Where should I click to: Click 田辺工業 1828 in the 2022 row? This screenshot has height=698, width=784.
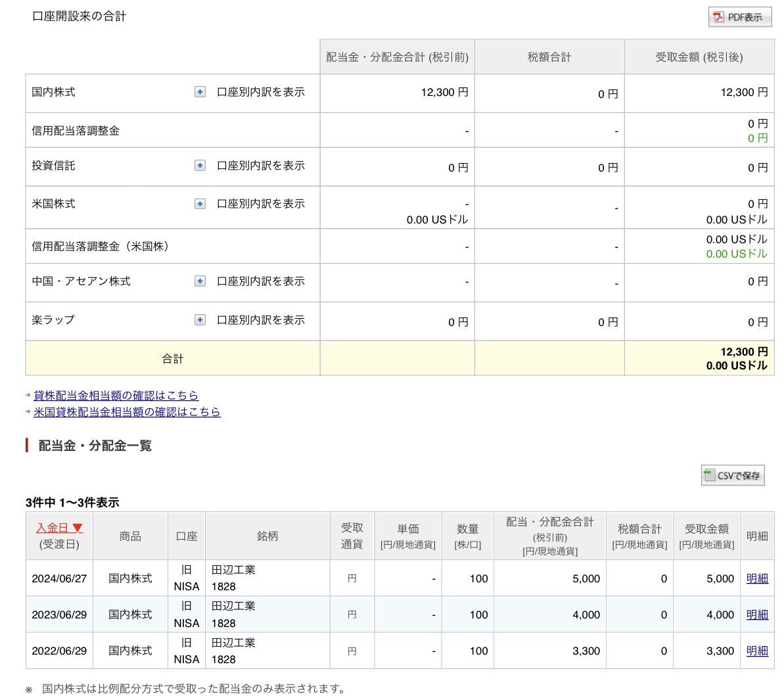233,651
